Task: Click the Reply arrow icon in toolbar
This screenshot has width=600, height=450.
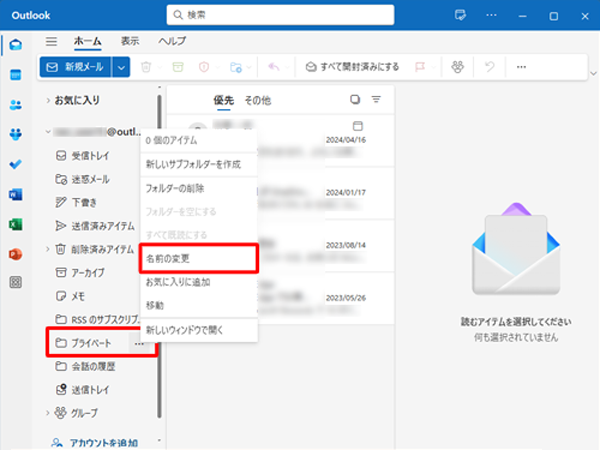Action: 274,67
